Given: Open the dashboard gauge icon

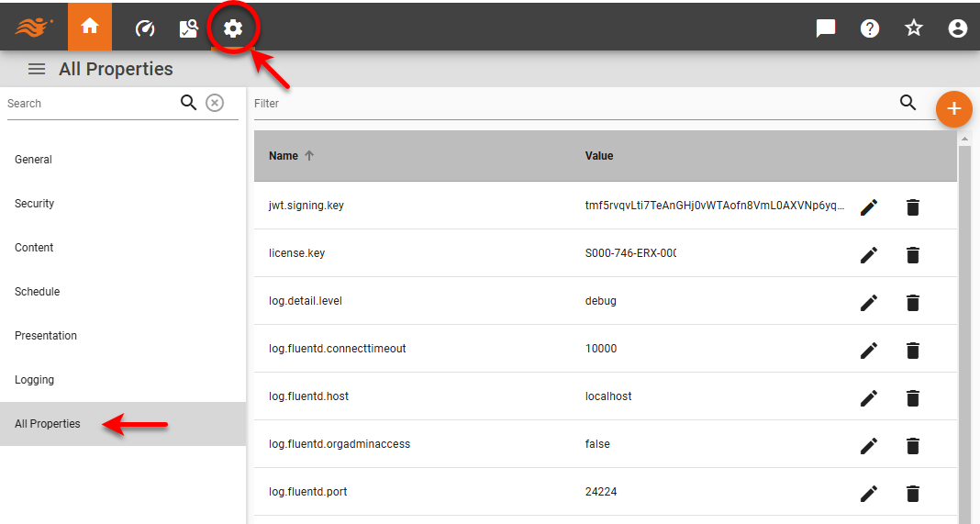Looking at the screenshot, I should coord(145,28).
